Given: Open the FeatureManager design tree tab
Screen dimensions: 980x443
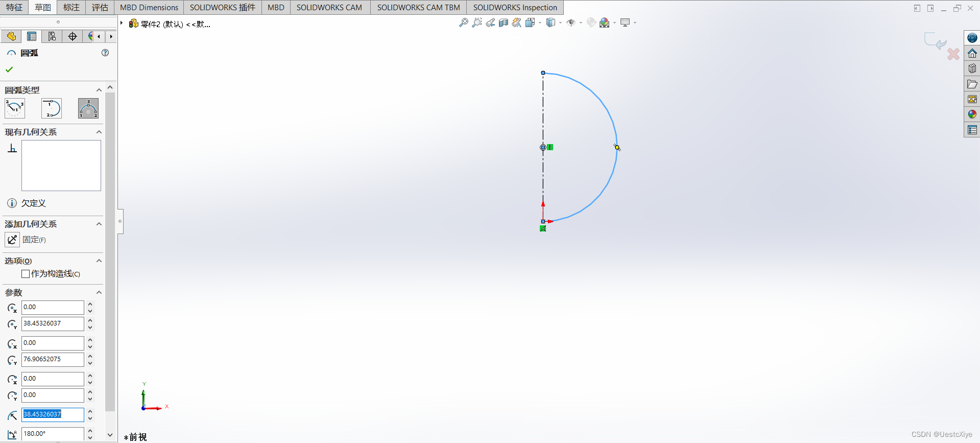Looking at the screenshot, I should [11, 36].
